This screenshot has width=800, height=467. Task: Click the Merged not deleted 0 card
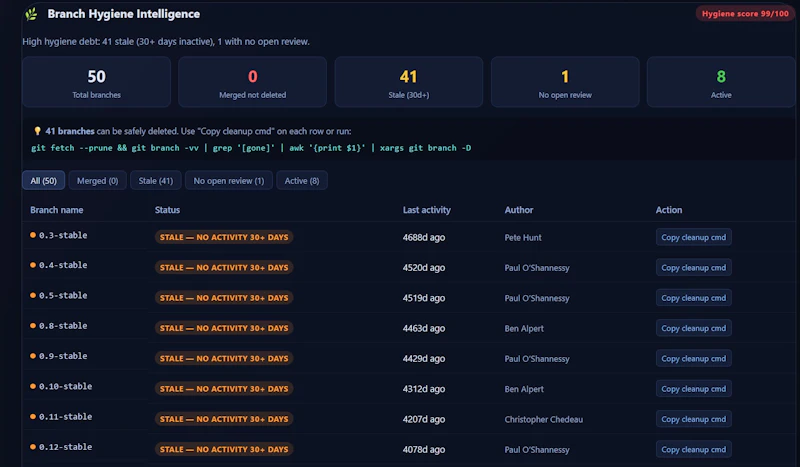(253, 82)
